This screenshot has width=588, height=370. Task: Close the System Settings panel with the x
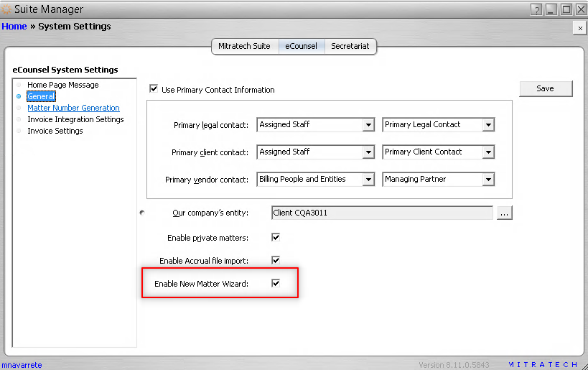click(x=580, y=28)
